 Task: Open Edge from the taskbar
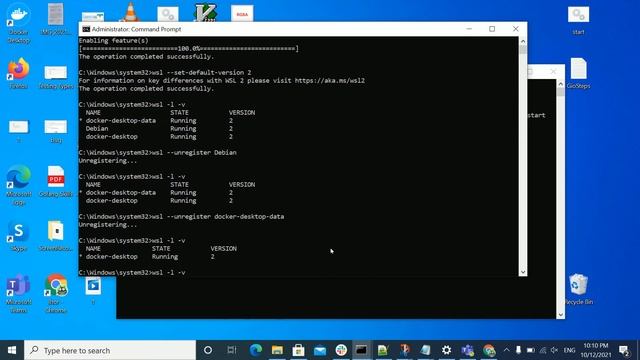256,350
